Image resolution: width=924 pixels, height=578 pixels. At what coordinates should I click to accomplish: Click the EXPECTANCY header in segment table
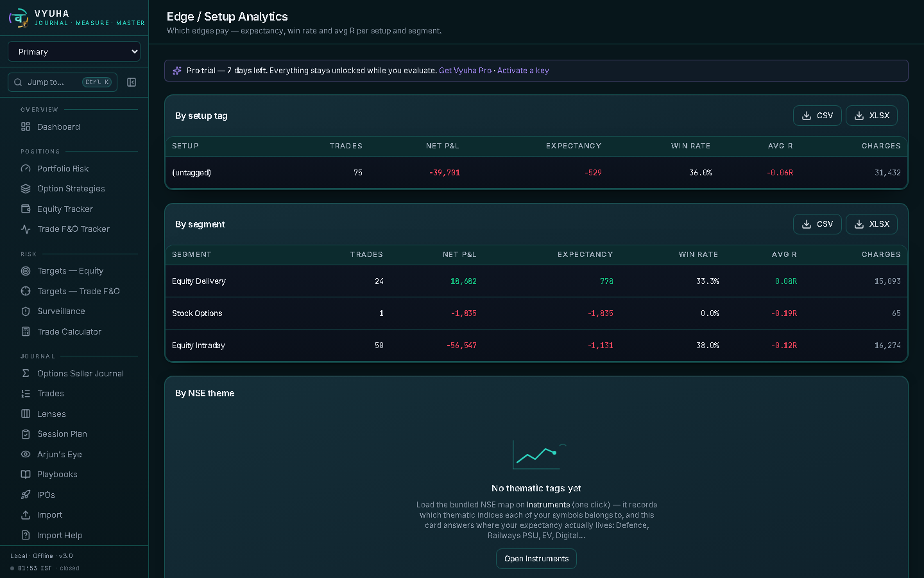click(x=585, y=254)
